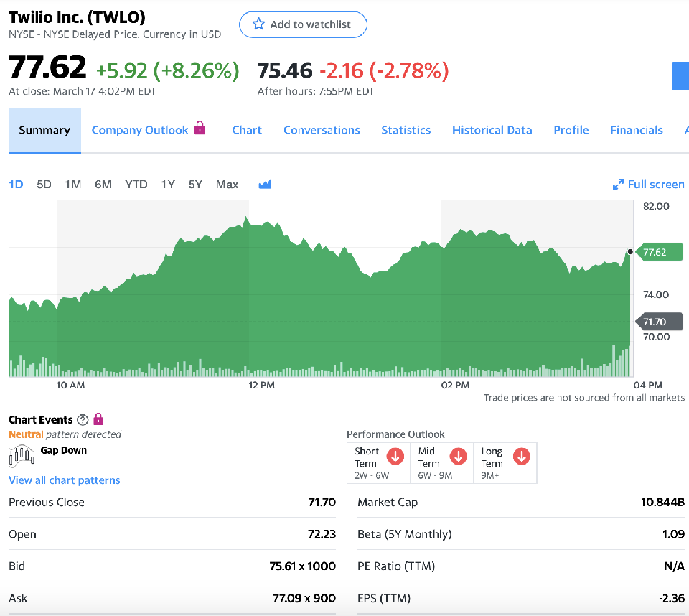Switch to the Conversations tab
The image size is (689, 616).
(x=322, y=130)
